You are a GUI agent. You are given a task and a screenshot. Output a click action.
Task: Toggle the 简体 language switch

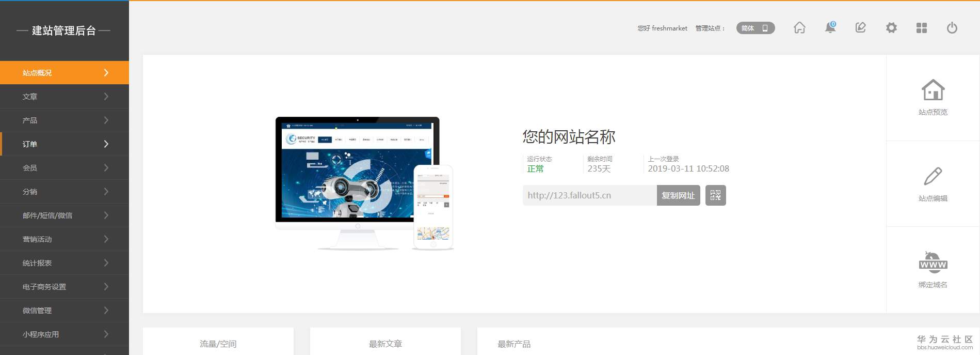click(x=756, y=28)
